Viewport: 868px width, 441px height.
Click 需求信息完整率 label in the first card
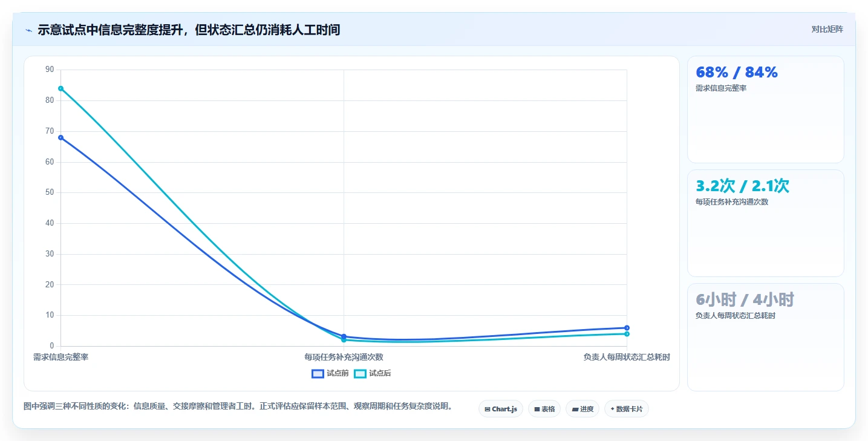721,88
